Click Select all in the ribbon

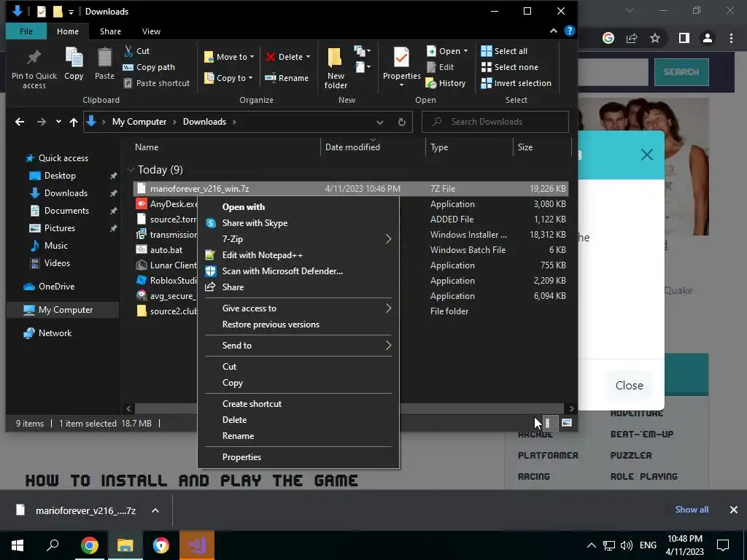click(x=504, y=51)
